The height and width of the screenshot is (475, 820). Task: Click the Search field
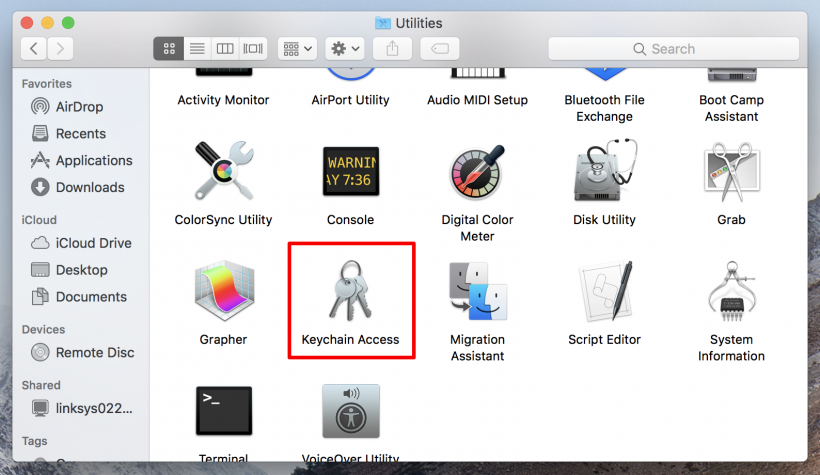pyautogui.click(x=674, y=49)
